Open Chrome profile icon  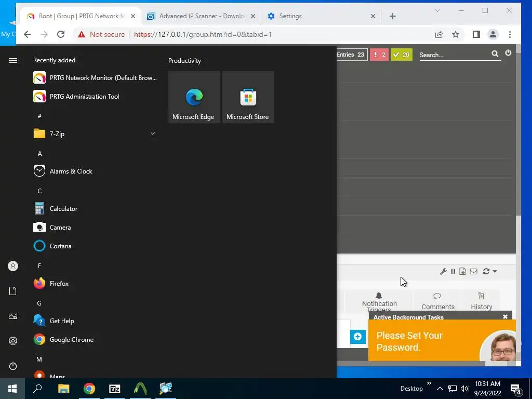click(493, 34)
